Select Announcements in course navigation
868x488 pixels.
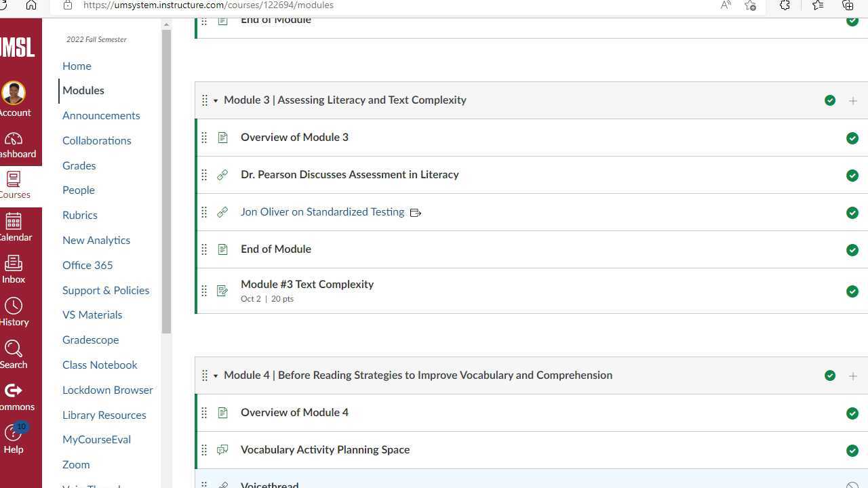pos(101,115)
